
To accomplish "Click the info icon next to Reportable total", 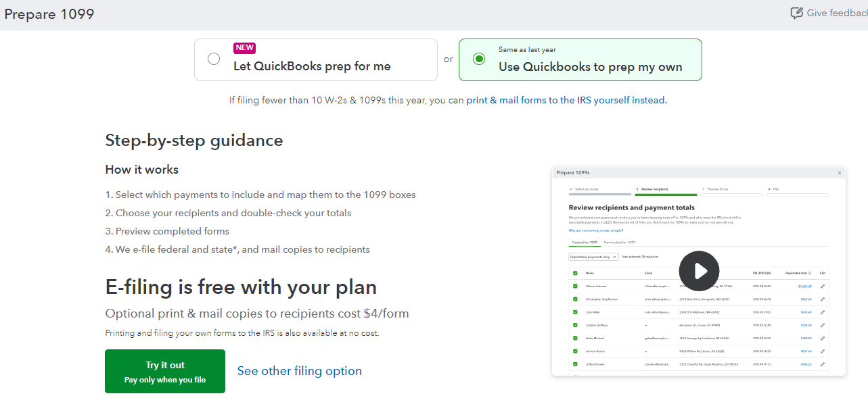I will (x=810, y=272).
